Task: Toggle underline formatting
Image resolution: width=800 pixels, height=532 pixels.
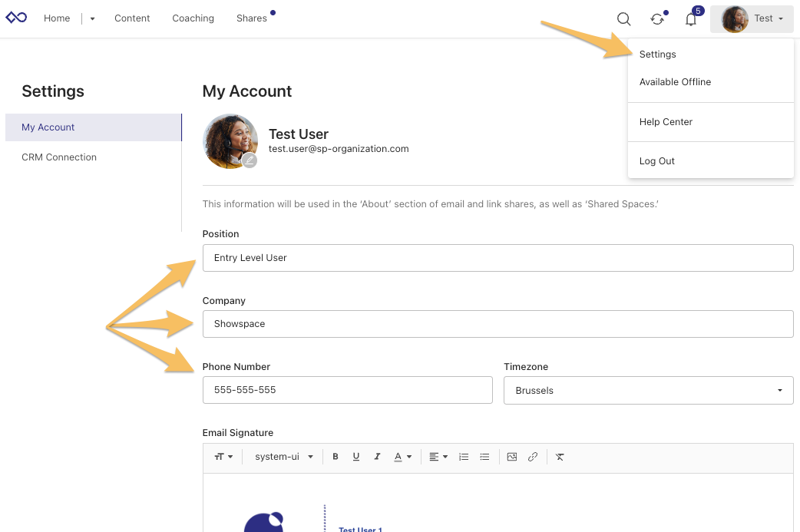Action: click(x=356, y=456)
